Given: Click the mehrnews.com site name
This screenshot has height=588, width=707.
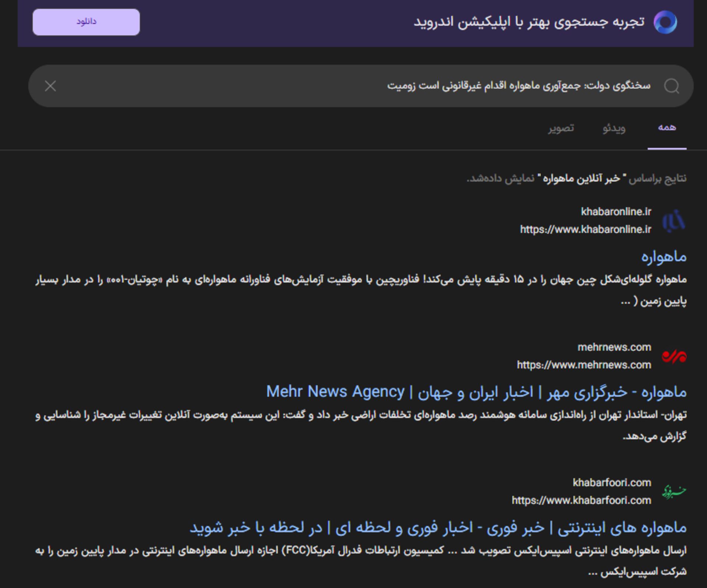Looking at the screenshot, I should tap(614, 347).
